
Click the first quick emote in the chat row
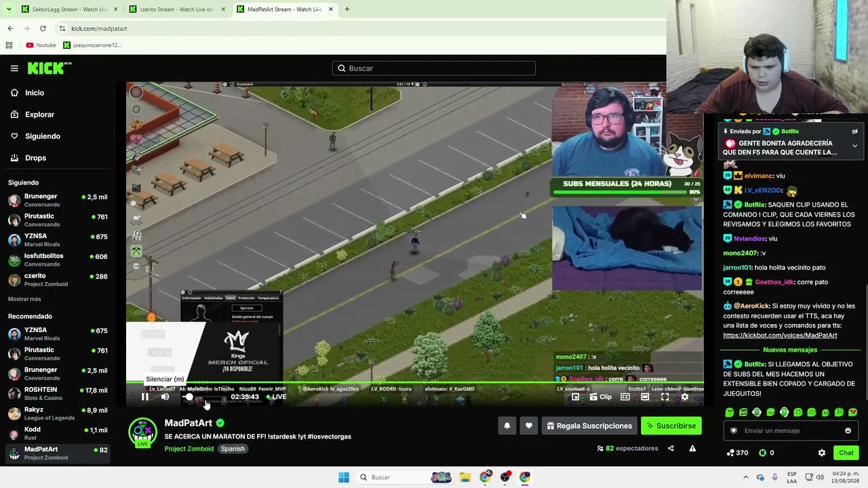click(x=730, y=412)
